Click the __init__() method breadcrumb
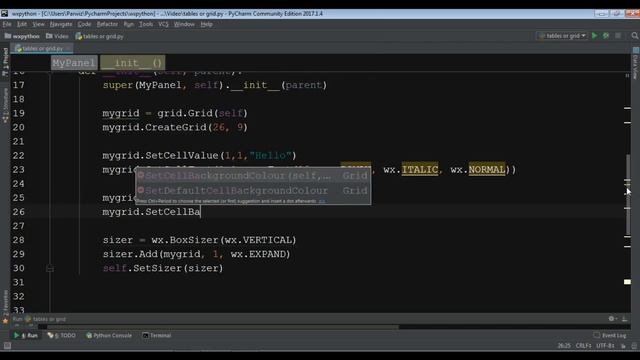Screen dimensions: 640x360 click(133, 63)
